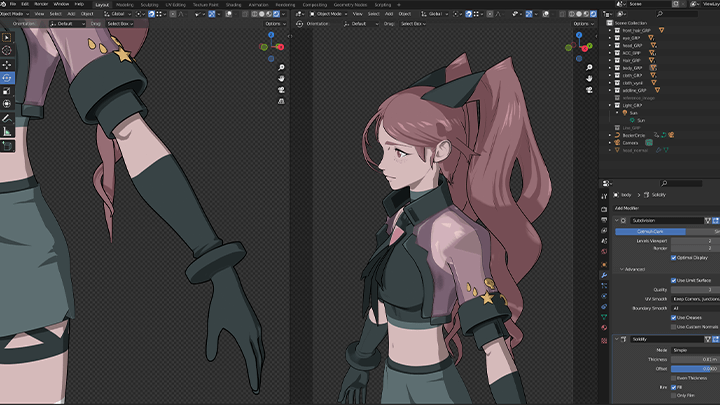The image size is (720, 405).
Task: Select the Select Box tool in left toolbar
Action: click(6, 38)
